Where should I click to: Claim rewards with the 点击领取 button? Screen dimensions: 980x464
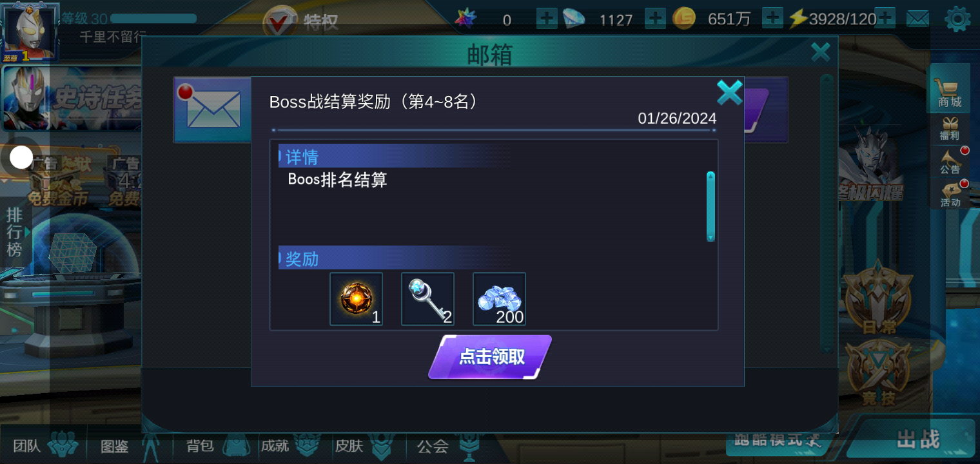tap(490, 357)
